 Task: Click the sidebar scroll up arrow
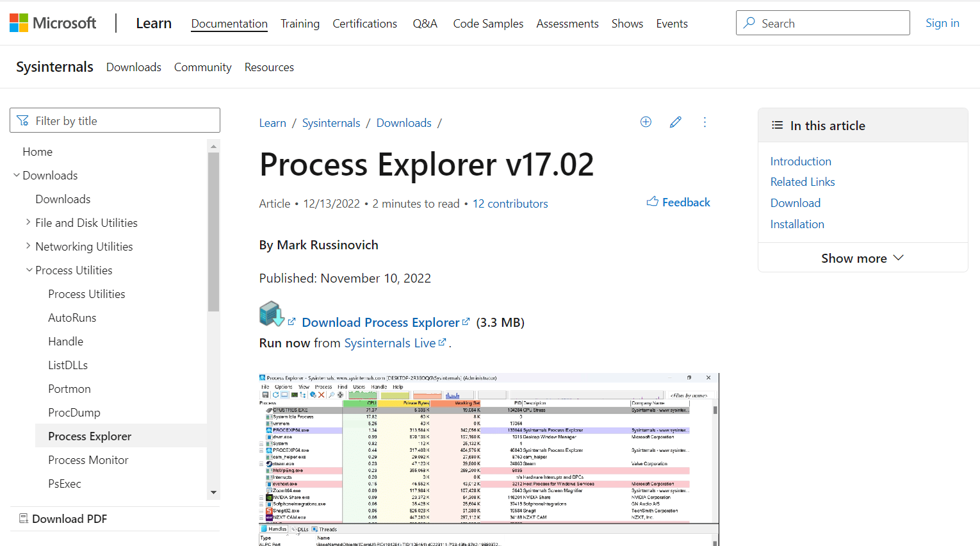213,146
